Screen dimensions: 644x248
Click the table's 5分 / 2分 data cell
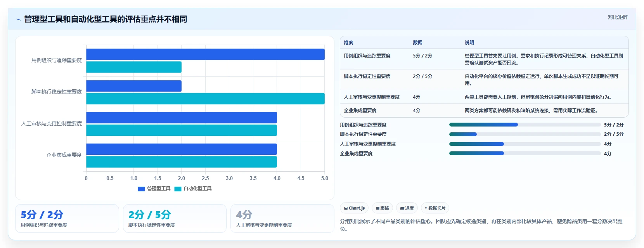click(422, 56)
